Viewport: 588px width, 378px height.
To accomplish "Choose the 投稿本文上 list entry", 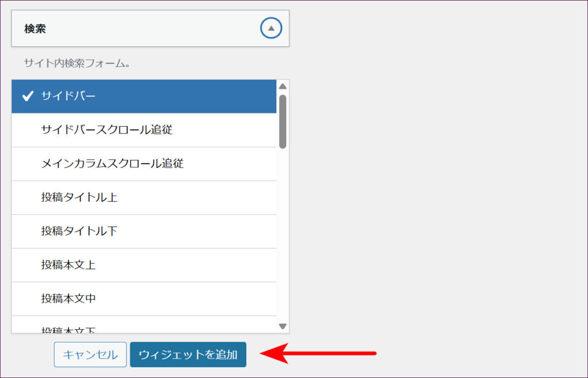I will point(68,265).
